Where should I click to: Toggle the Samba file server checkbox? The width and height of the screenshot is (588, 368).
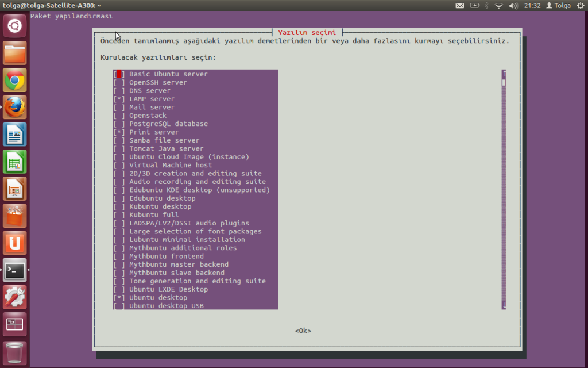[119, 140]
